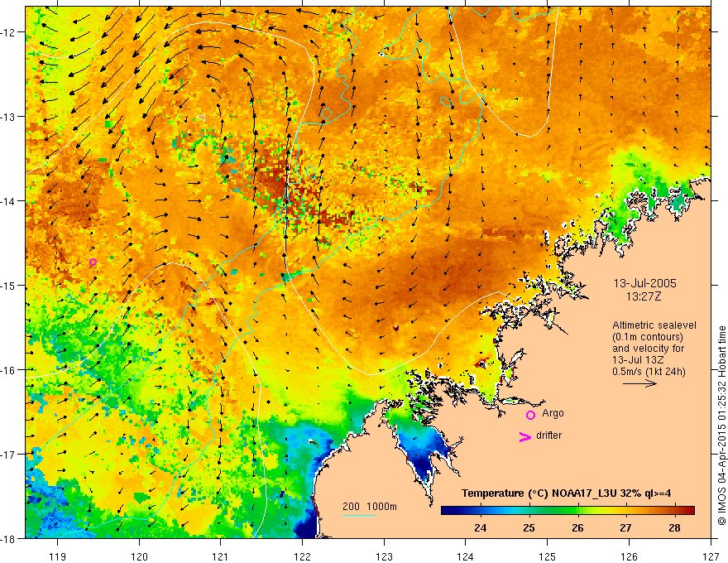Click the latitude axis label '-15'
The width and height of the screenshot is (728, 563).
click(8, 285)
